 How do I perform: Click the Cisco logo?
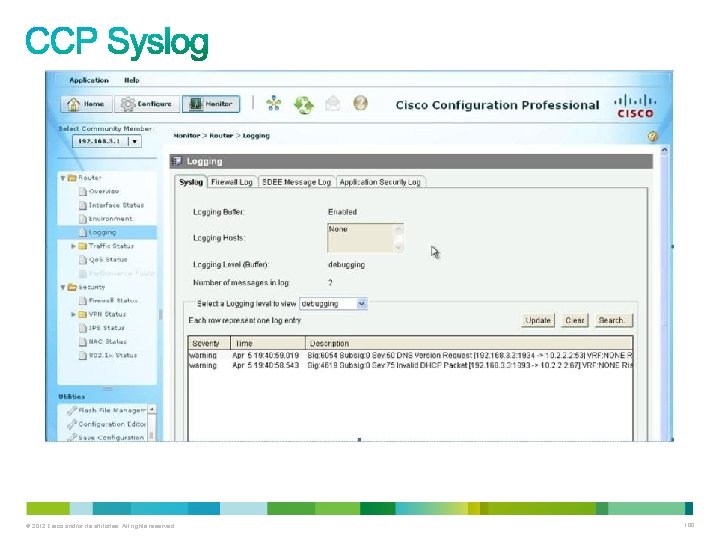[x=635, y=107]
